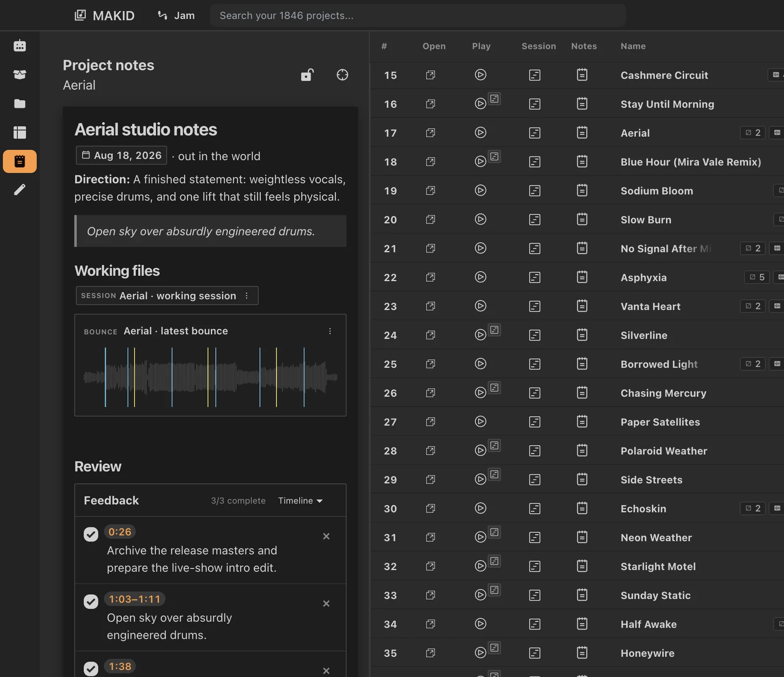
Task: Open the Timeline dropdown in Feedback
Action: coord(300,501)
